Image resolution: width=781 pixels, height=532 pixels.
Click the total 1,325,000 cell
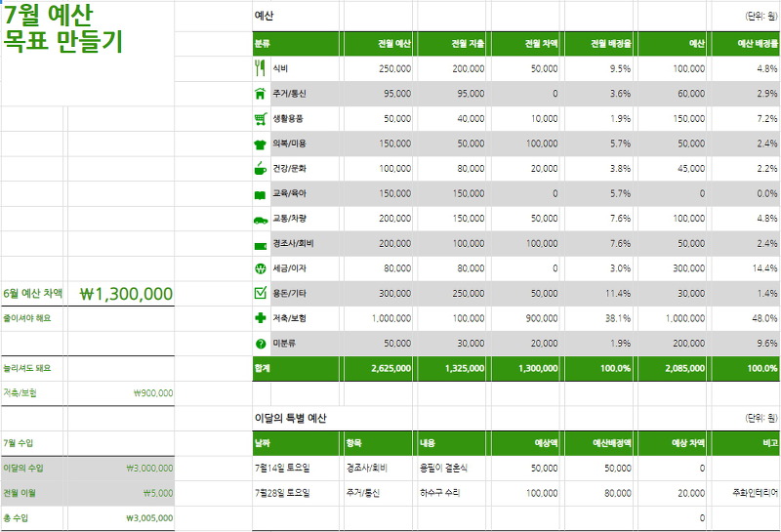[451, 369]
